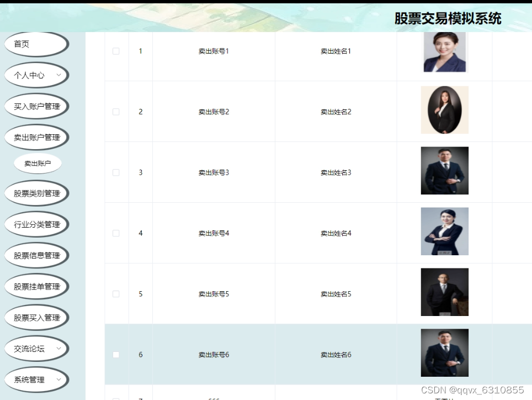The width and height of the screenshot is (532, 400).
Task: Tick the checkbox for row 3
Action: [x=116, y=172]
